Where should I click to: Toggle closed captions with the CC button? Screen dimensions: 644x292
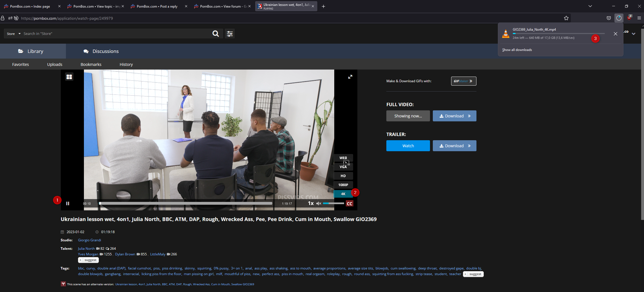pyautogui.click(x=349, y=204)
